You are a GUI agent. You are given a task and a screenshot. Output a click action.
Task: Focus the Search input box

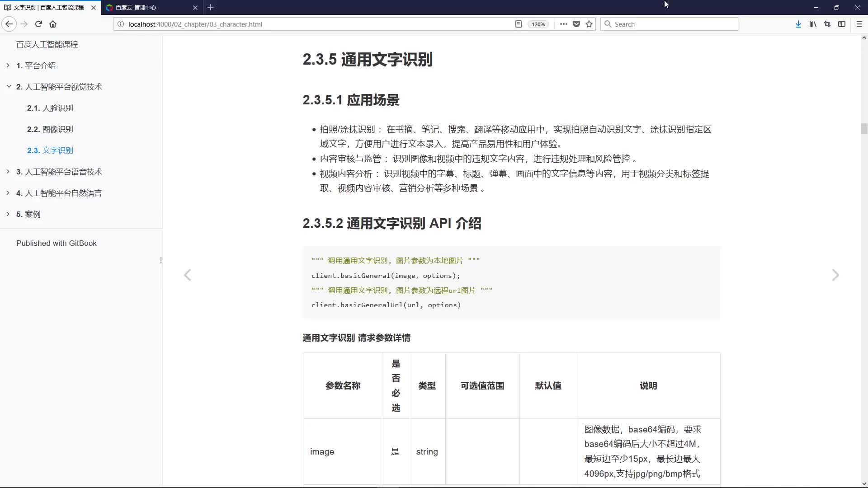tap(669, 24)
